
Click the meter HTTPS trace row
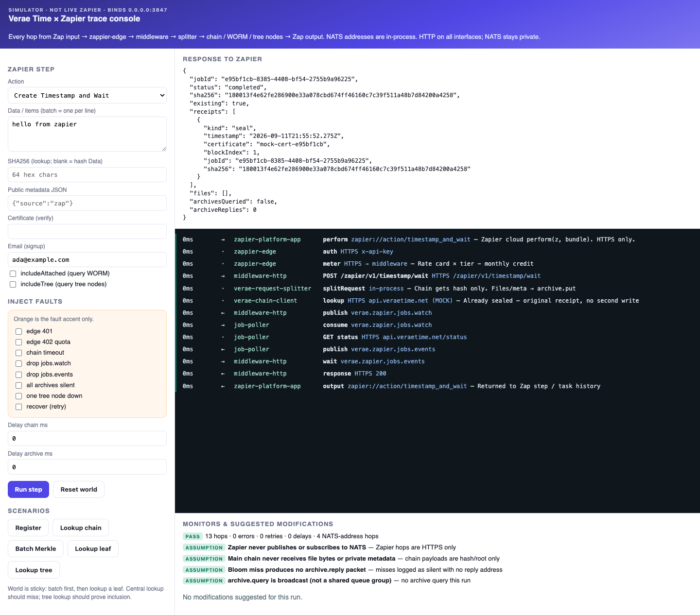click(x=437, y=264)
